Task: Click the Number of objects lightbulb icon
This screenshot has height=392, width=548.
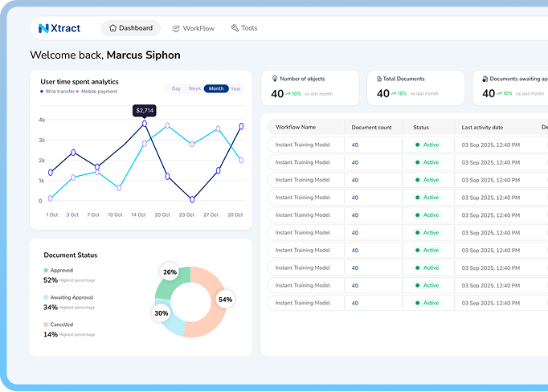Action: coord(275,79)
